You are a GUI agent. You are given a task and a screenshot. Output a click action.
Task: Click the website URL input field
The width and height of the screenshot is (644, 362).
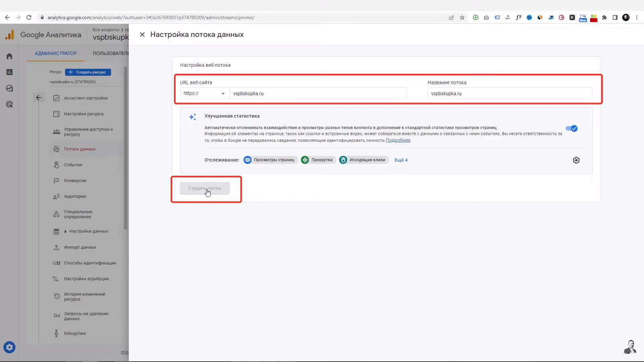(x=318, y=94)
